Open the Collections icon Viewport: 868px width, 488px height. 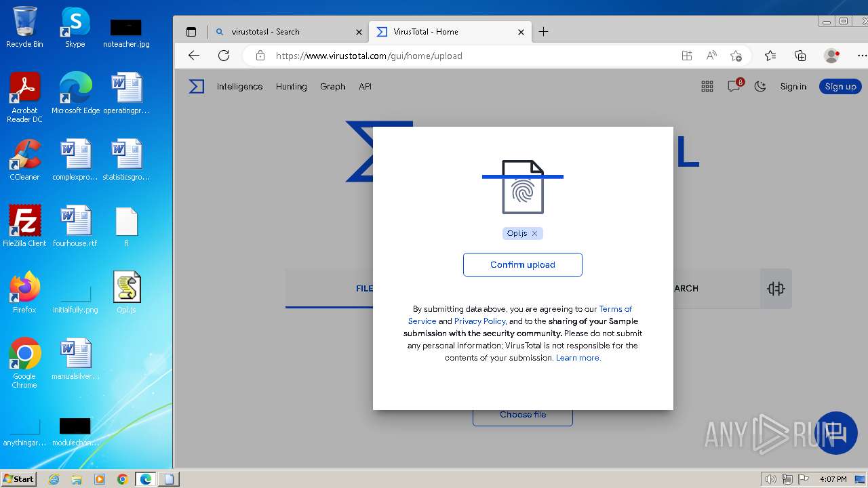[x=800, y=56]
